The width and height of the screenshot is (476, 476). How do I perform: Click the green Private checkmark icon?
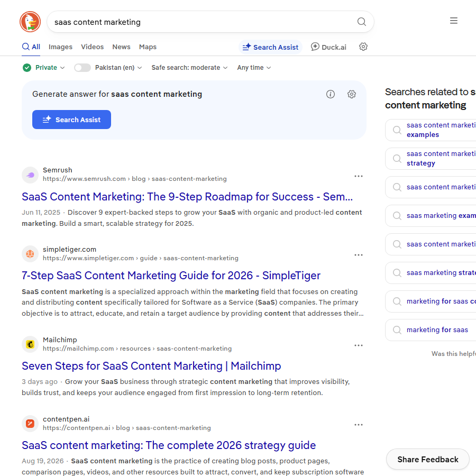pyautogui.click(x=27, y=67)
